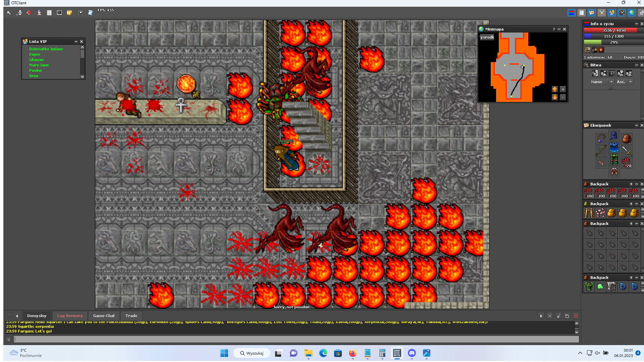Click minimap floor up arrow
The image size is (644, 362).
(555, 89)
